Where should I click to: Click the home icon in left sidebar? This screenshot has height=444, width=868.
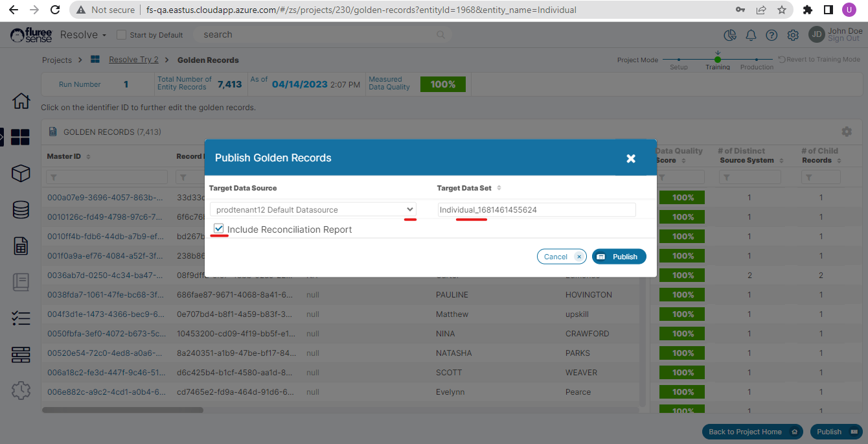21,101
